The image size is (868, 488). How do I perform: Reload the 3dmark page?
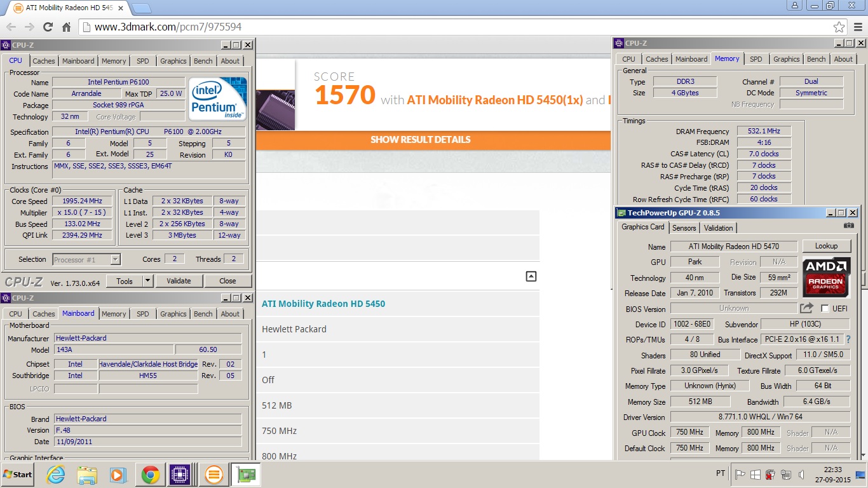pyautogui.click(x=48, y=27)
